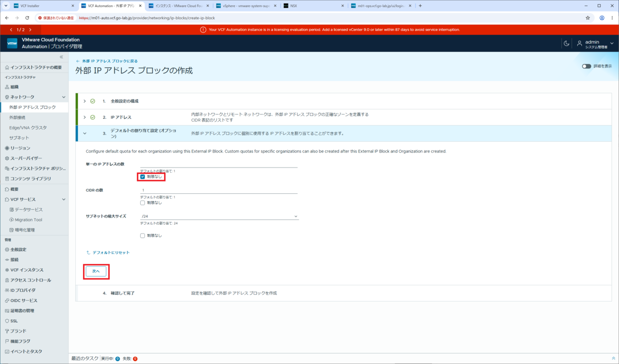Open データサービス via its icon
Viewport: 619px width, 364px height.
[x=11, y=210]
